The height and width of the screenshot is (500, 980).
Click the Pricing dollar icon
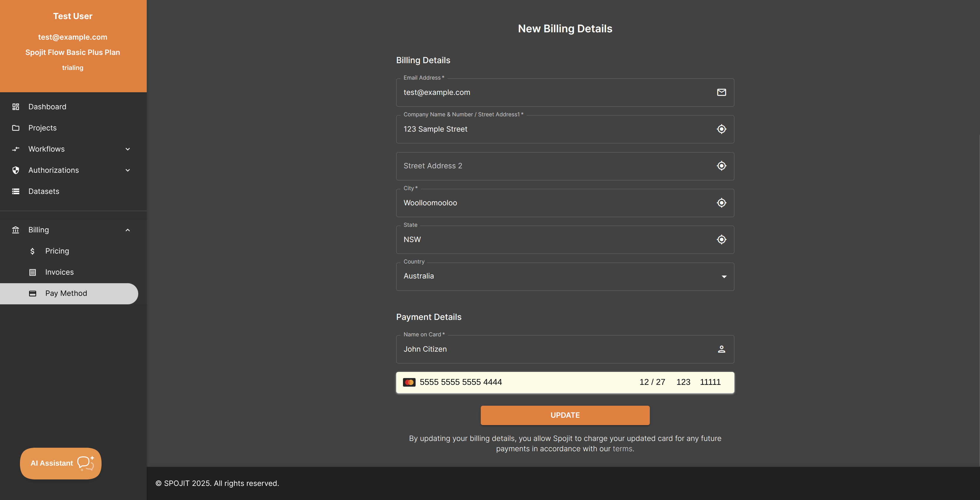32,251
